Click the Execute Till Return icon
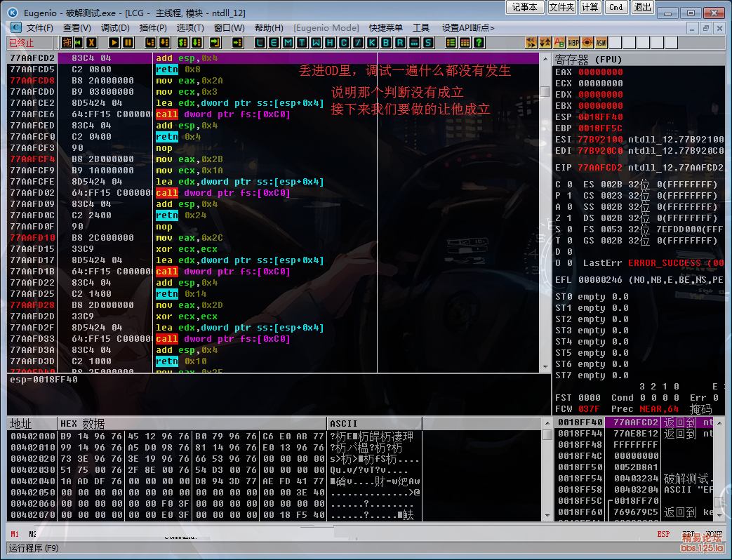 click(215, 43)
